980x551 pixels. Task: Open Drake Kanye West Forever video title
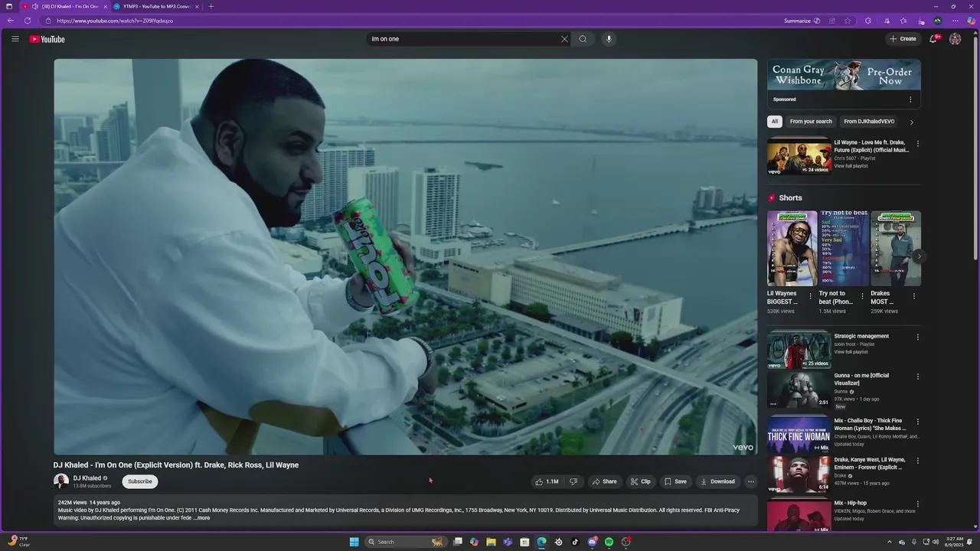coord(870,464)
